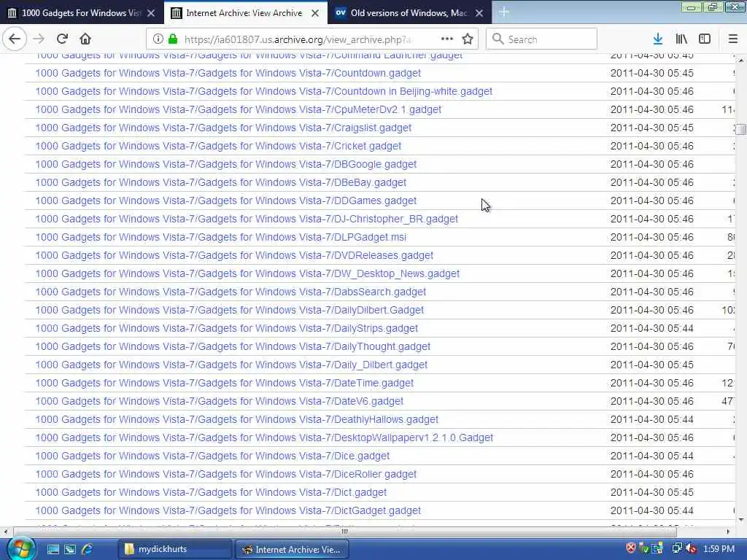The image size is (747, 560).
Task: Click red security shield tray icon
Action: 631,548
